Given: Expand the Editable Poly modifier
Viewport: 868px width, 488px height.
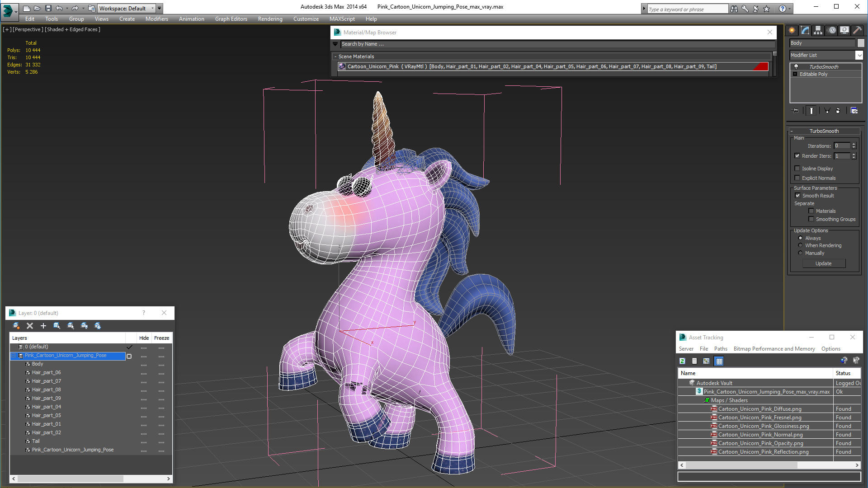Looking at the screenshot, I should coord(795,74).
